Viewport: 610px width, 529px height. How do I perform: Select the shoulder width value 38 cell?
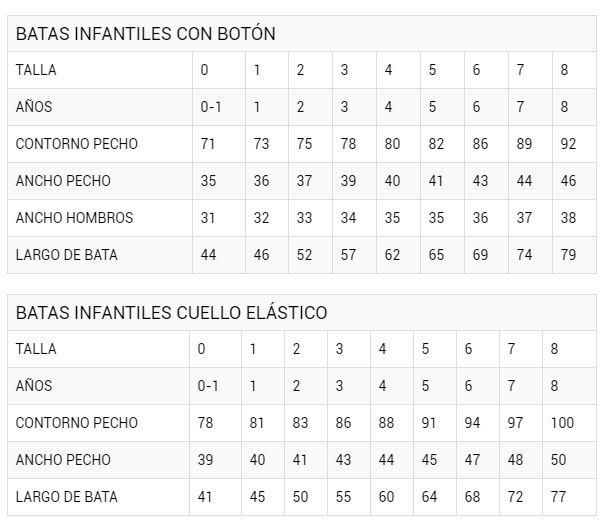tap(568, 218)
